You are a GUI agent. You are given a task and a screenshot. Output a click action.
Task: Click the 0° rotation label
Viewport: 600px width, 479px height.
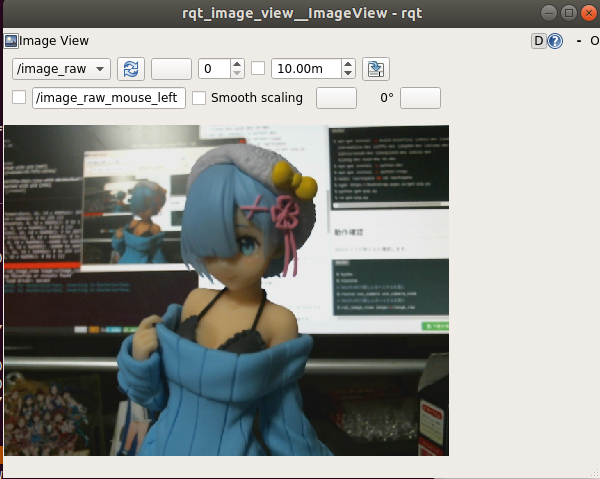(x=386, y=98)
